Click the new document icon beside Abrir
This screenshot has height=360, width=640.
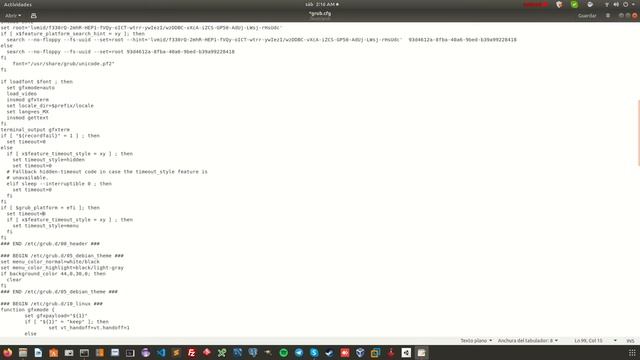34,16
